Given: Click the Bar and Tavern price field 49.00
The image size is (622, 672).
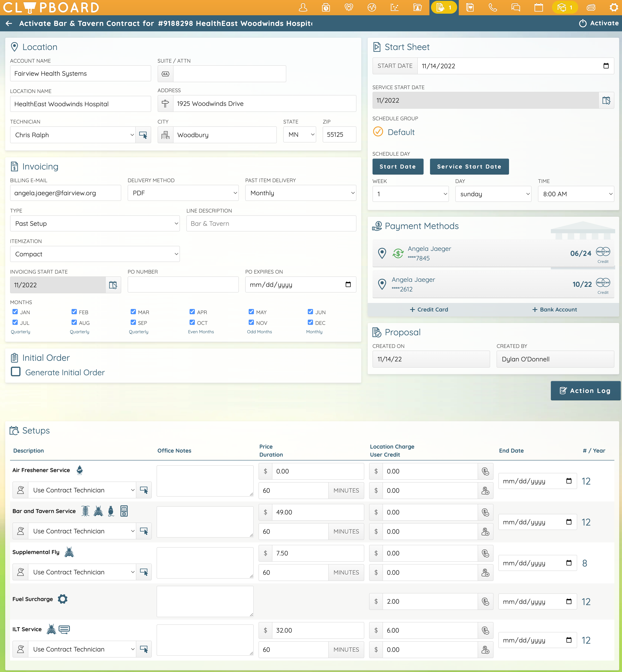Looking at the screenshot, I should (x=318, y=512).
